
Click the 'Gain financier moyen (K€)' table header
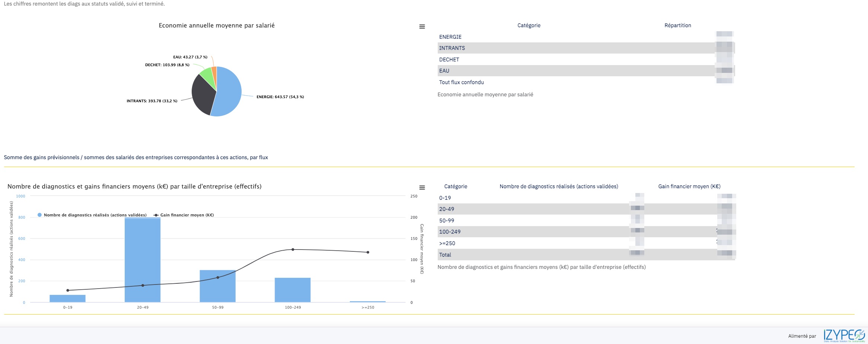click(x=689, y=186)
